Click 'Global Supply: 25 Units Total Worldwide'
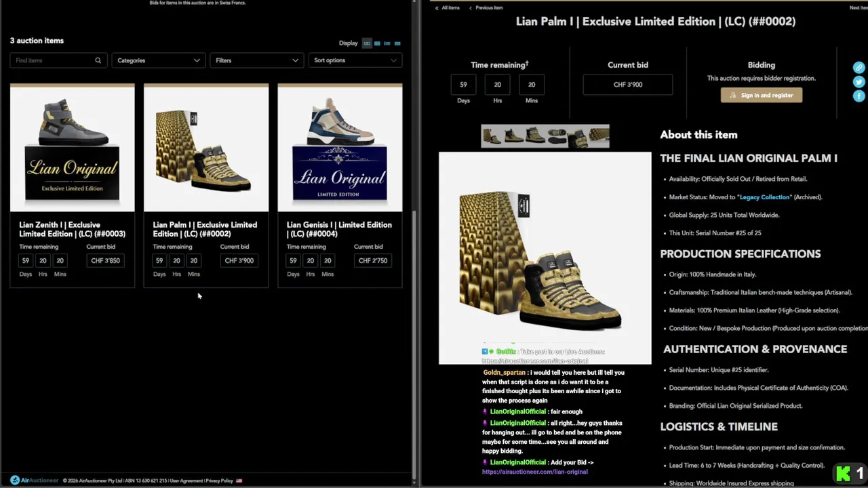The width and height of the screenshot is (868, 488). (x=724, y=216)
